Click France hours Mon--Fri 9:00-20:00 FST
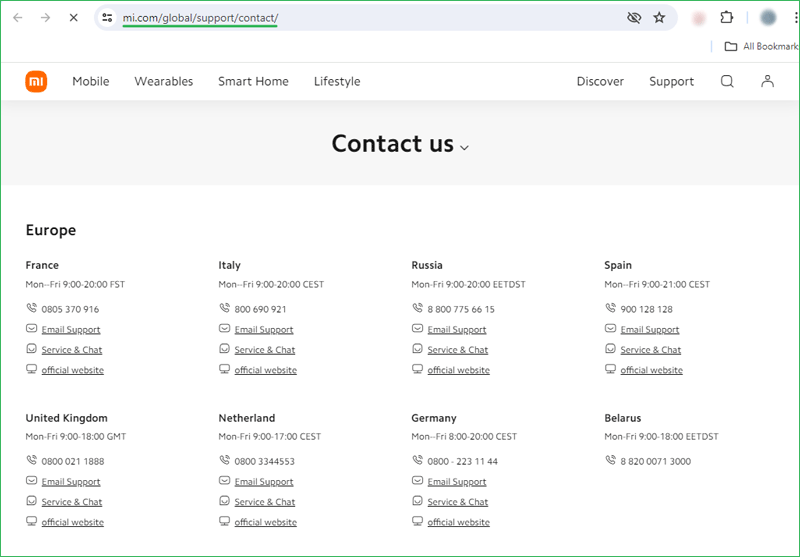The height and width of the screenshot is (557, 800). [75, 285]
